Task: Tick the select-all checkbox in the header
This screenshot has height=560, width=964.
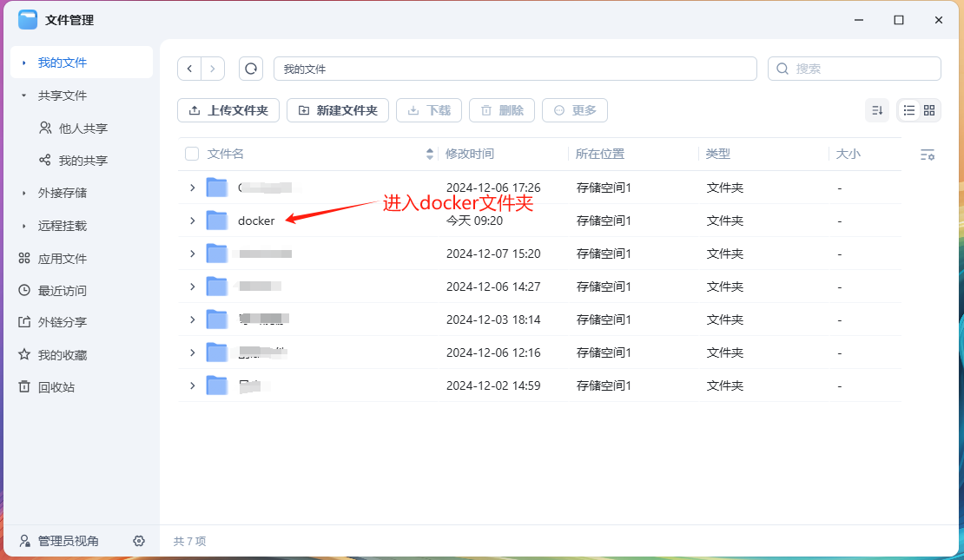Action: (192, 154)
